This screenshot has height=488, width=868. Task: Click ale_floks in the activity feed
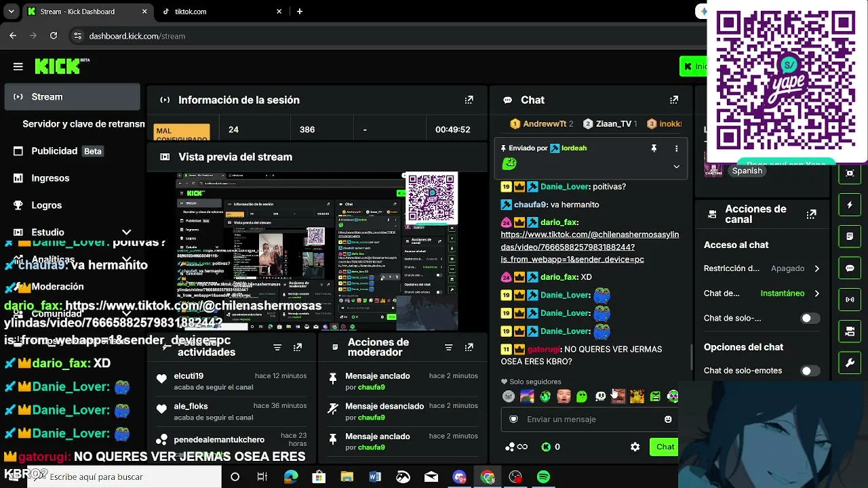coord(191,406)
